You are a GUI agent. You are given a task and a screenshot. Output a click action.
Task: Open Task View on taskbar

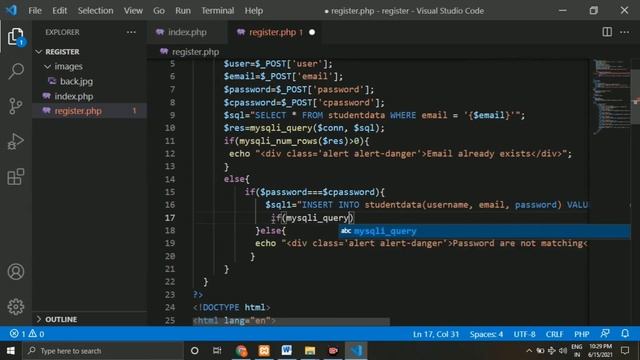point(217,351)
